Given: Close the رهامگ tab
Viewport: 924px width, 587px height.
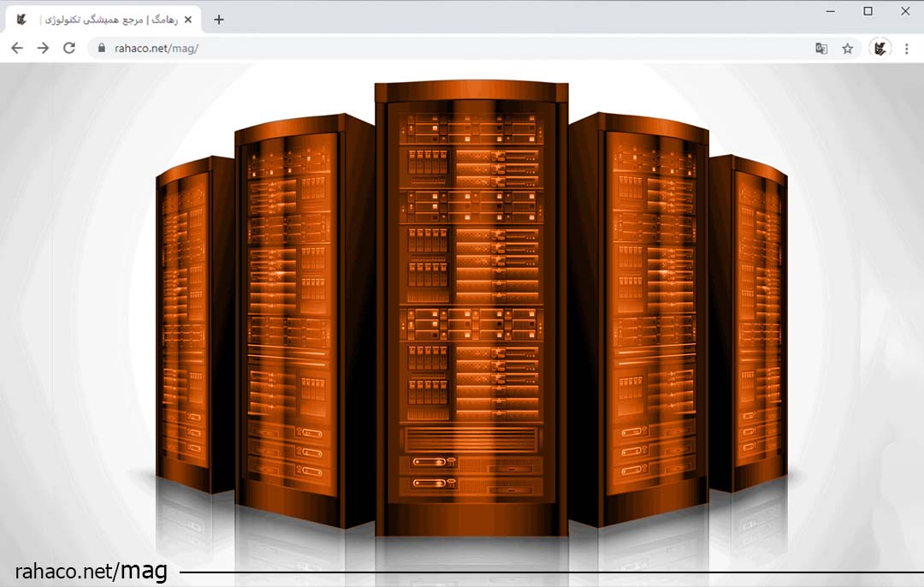Looking at the screenshot, I should 188,20.
